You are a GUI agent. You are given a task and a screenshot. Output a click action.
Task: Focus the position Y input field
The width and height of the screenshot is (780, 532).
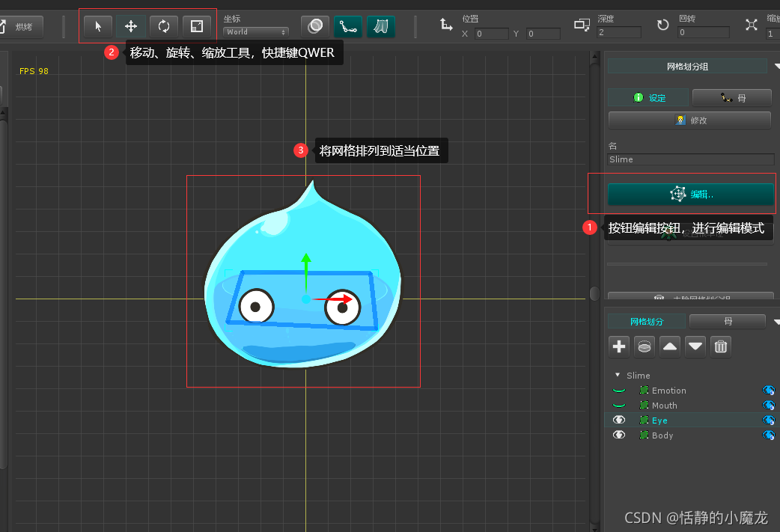(x=543, y=34)
